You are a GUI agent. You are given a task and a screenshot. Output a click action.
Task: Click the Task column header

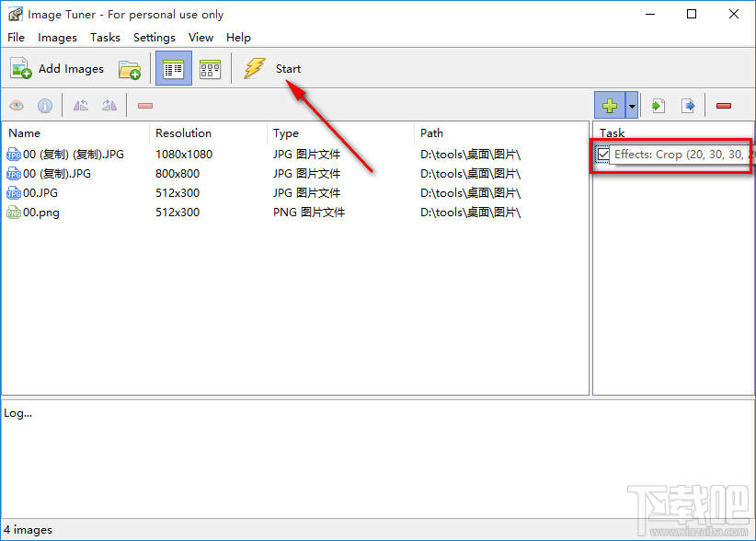673,133
